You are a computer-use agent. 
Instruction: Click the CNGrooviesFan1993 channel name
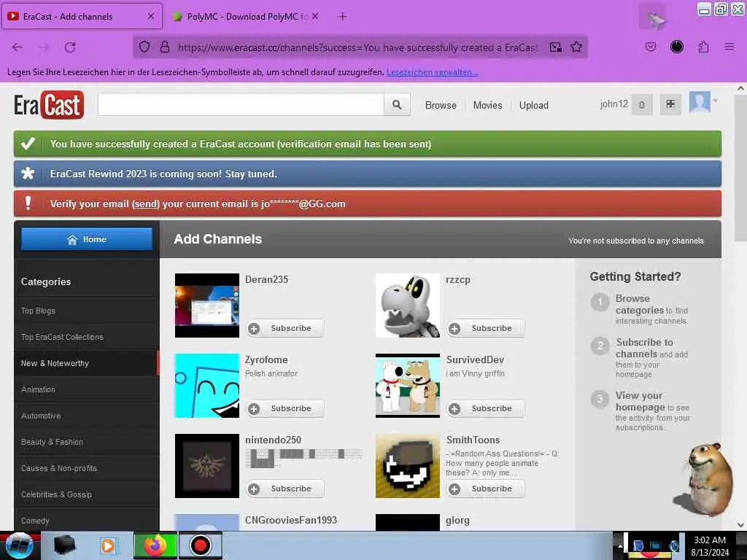pyautogui.click(x=290, y=520)
